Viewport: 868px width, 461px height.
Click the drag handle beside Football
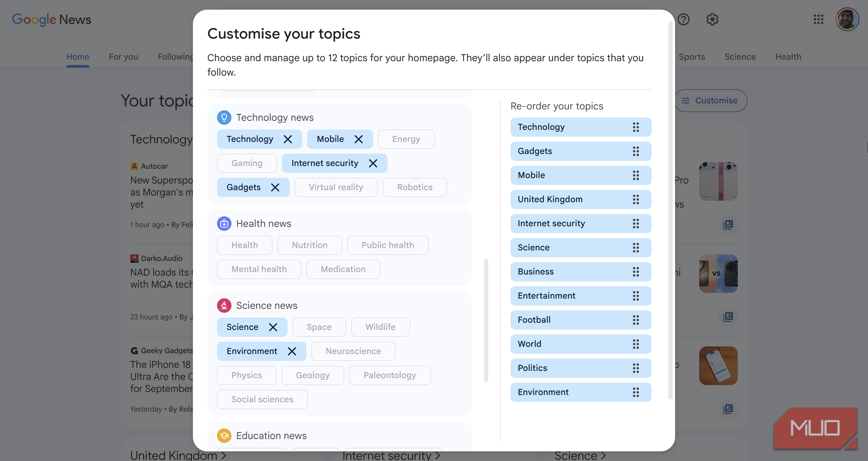636,320
